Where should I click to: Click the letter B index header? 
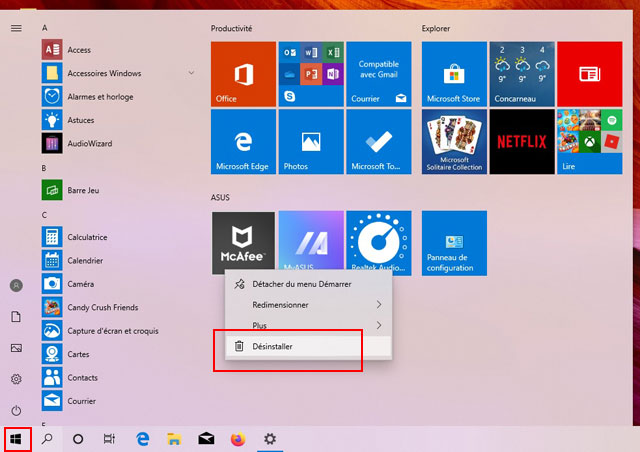pyautogui.click(x=44, y=168)
